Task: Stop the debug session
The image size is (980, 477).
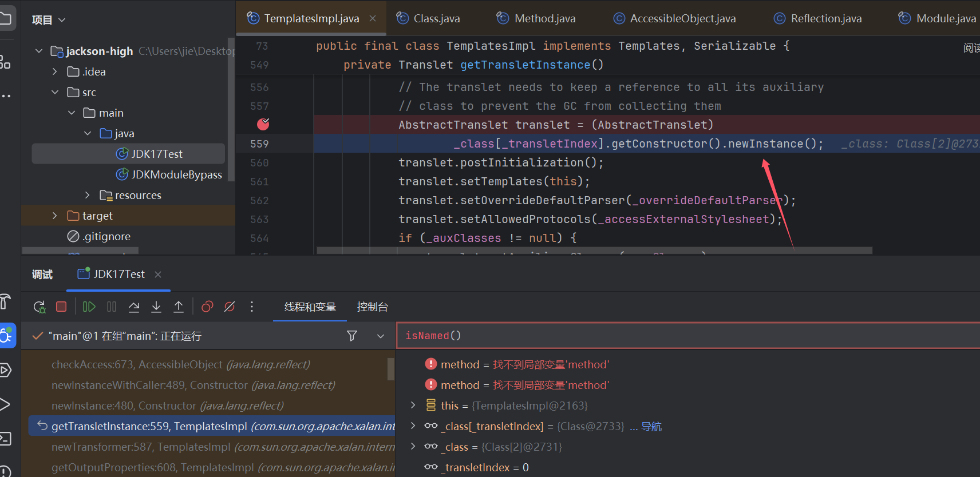Action: pyautogui.click(x=61, y=307)
